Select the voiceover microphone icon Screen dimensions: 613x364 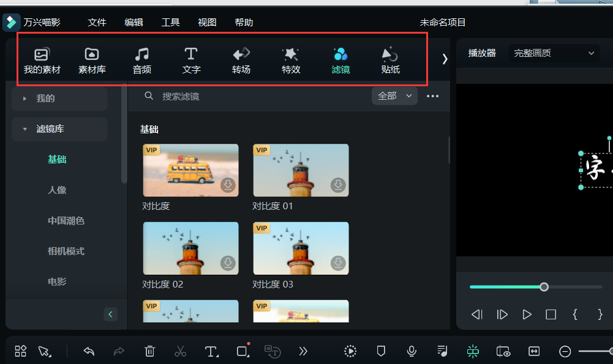pyautogui.click(x=412, y=351)
